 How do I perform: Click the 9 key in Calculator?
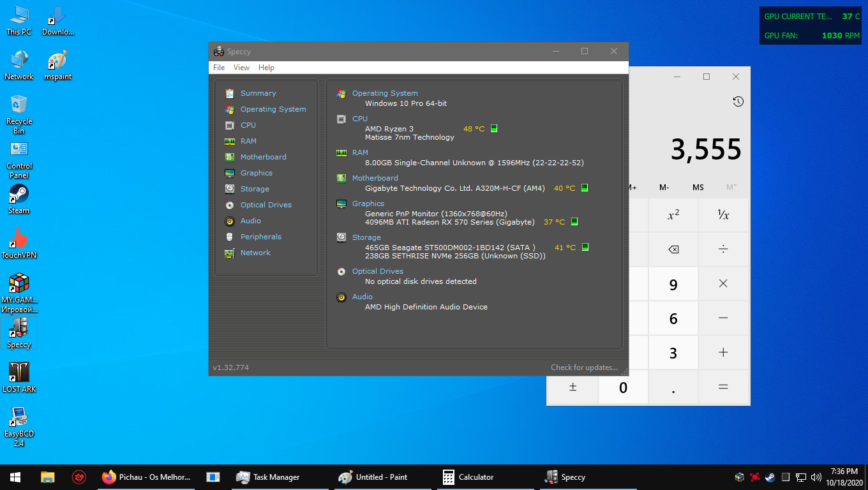pyautogui.click(x=673, y=284)
